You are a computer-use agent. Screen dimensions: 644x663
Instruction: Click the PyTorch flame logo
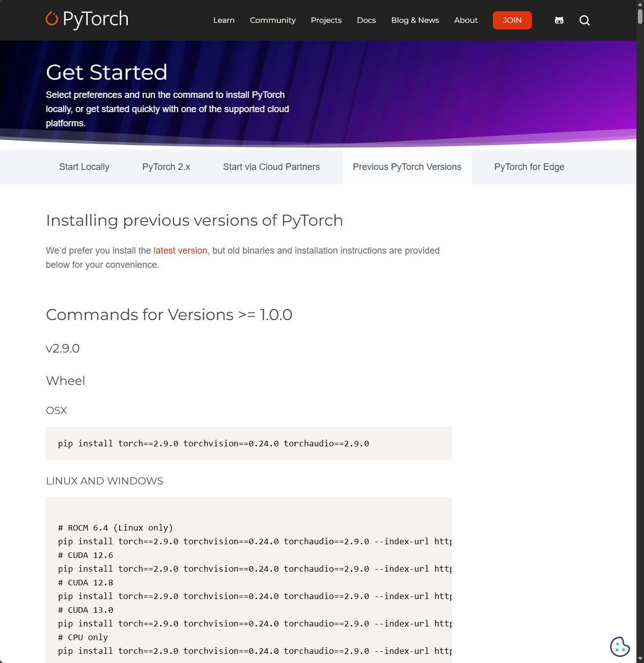[x=52, y=19]
